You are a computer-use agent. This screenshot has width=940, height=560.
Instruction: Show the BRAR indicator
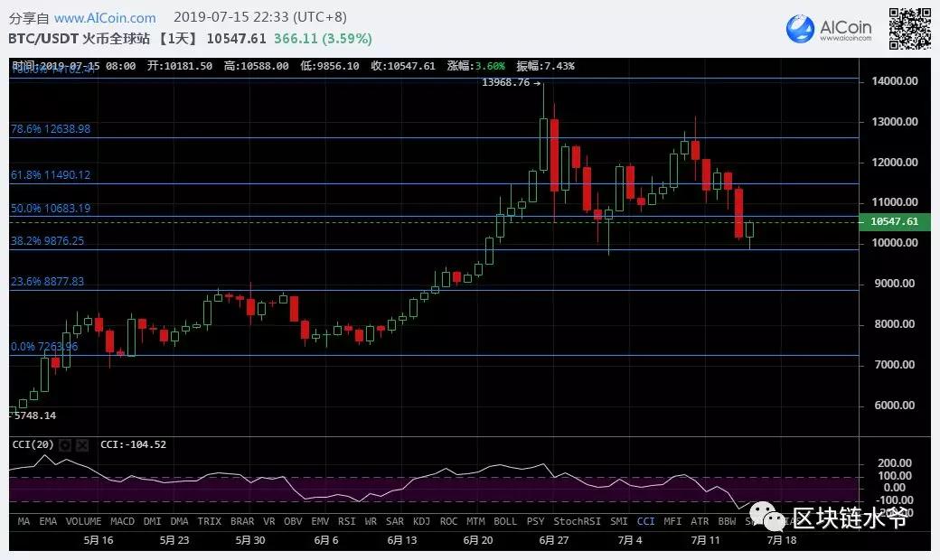click(242, 521)
